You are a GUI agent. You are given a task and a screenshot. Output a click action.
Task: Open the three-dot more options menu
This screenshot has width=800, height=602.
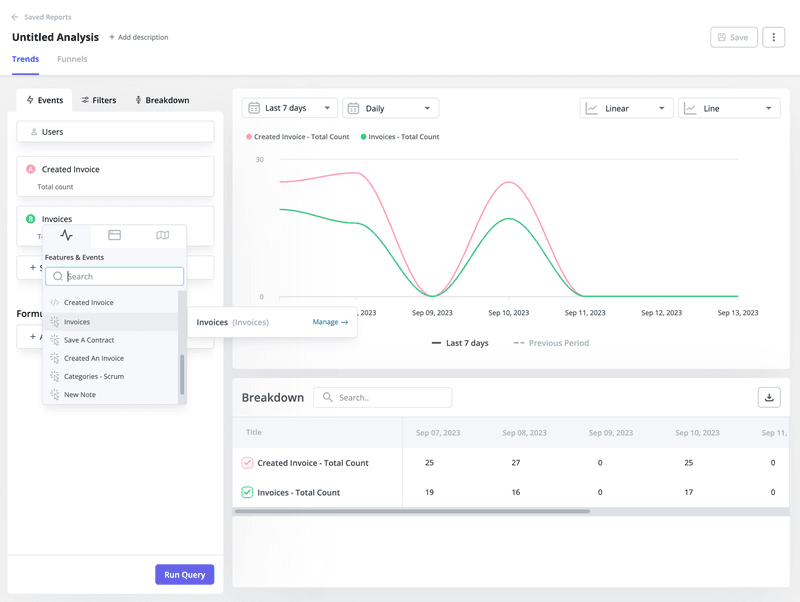pyautogui.click(x=773, y=37)
